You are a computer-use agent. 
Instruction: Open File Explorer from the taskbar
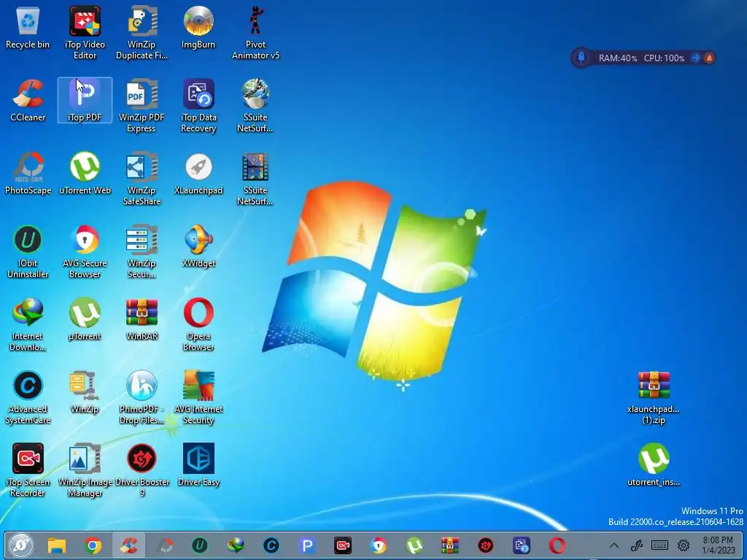pyautogui.click(x=57, y=545)
